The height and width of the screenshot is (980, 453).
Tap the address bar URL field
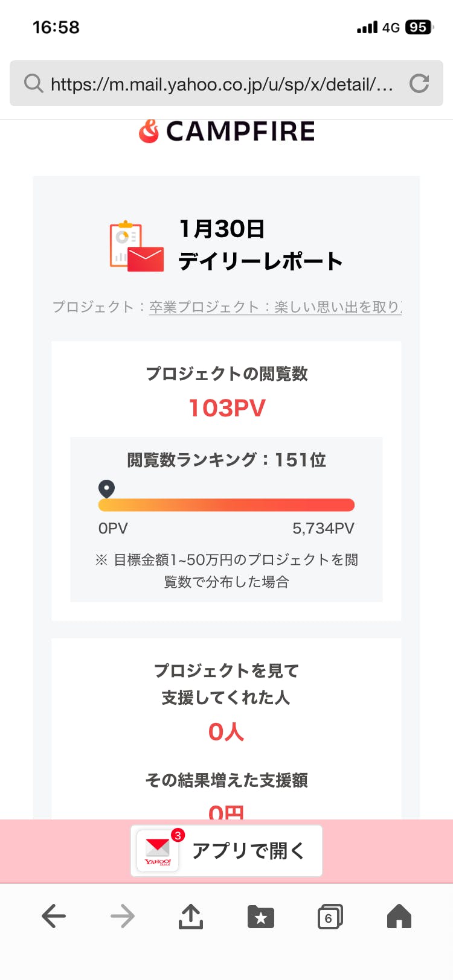pyautogui.click(x=222, y=84)
